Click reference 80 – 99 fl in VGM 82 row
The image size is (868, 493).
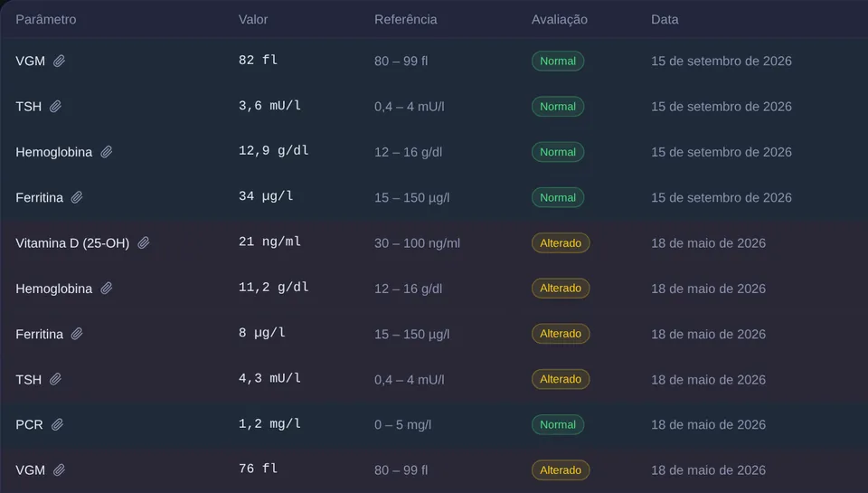click(x=401, y=61)
